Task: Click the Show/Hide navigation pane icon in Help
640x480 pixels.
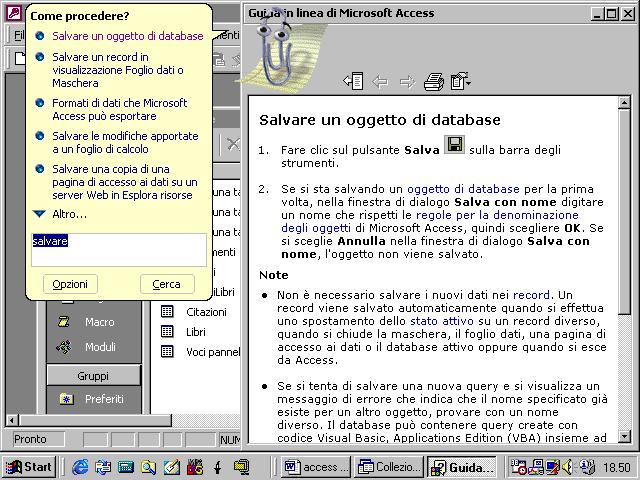Action: [x=353, y=81]
